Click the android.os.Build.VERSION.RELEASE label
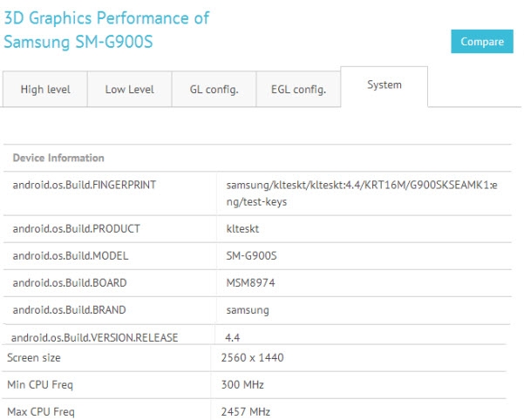The height and width of the screenshot is (420, 524). 94,337
